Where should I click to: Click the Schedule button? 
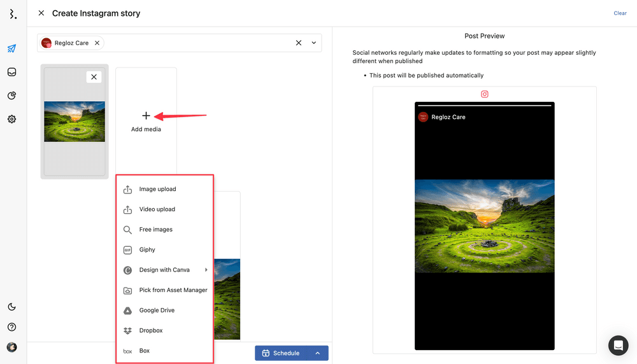click(281, 353)
